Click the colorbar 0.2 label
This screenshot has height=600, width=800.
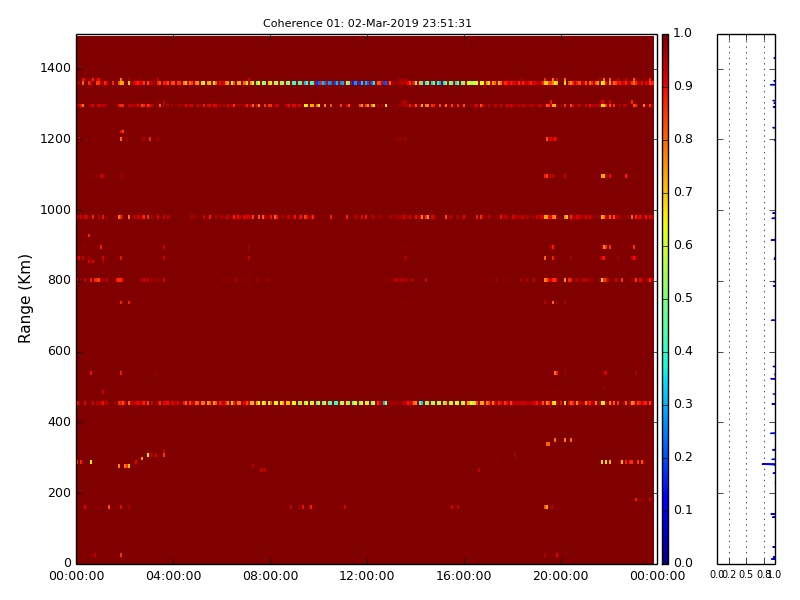coord(683,457)
